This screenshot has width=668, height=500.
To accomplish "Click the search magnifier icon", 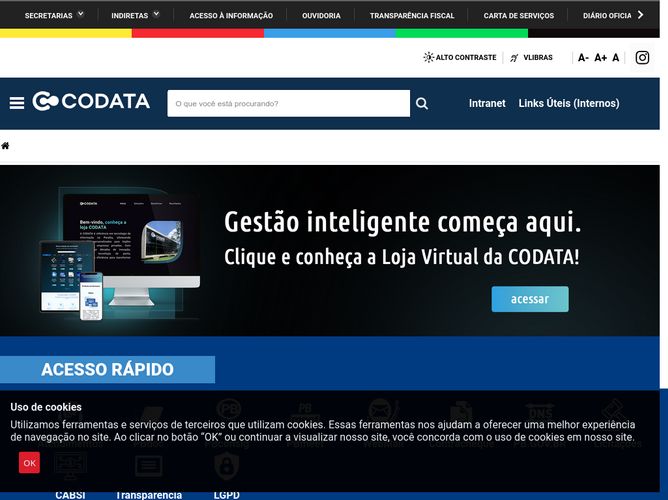I will coord(422,103).
